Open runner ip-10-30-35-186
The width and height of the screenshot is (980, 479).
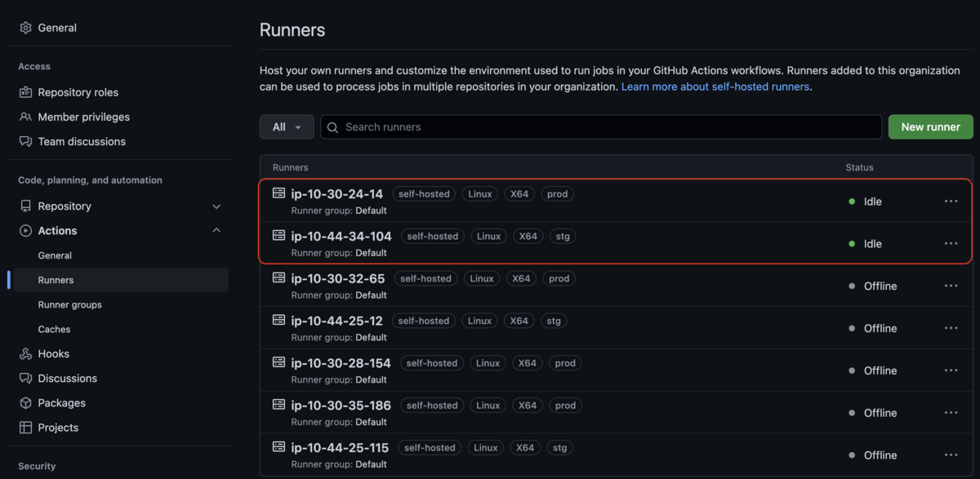341,406
